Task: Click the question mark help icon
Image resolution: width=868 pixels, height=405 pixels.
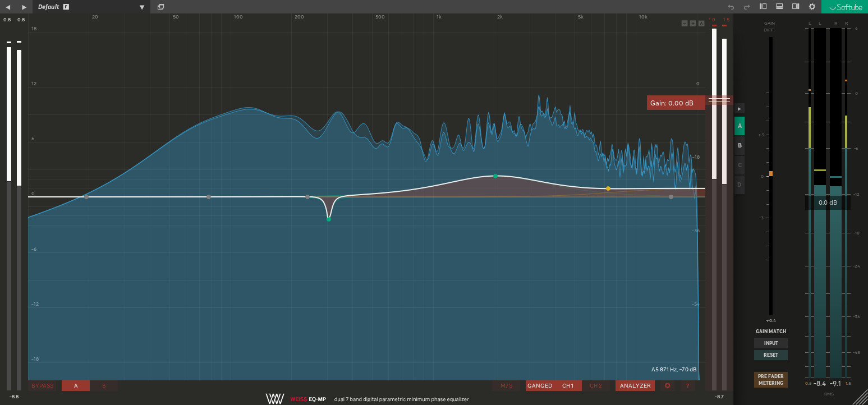Action: [687, 386]
